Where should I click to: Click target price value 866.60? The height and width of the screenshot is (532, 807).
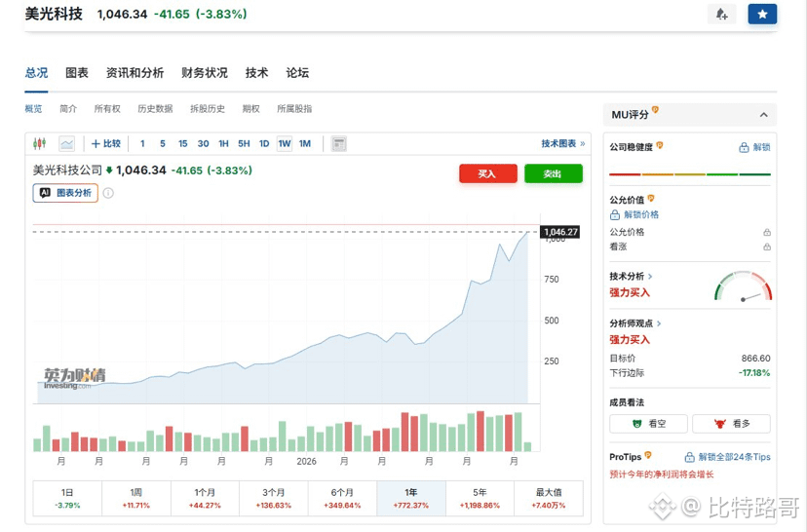coord(755,359)
